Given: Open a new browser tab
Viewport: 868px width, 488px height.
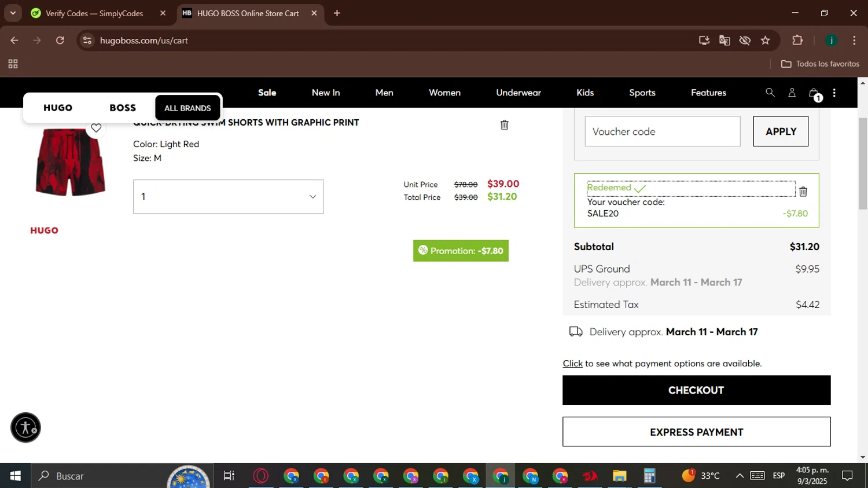Looking at the screenshot, I should point(337,13).
